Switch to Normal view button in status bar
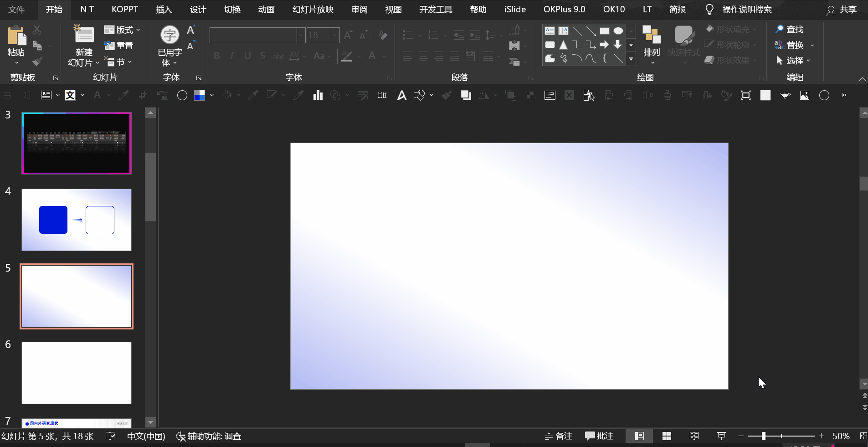Image resolution: width=868 pixels, height=447 pixels. [x=639, y=436]
